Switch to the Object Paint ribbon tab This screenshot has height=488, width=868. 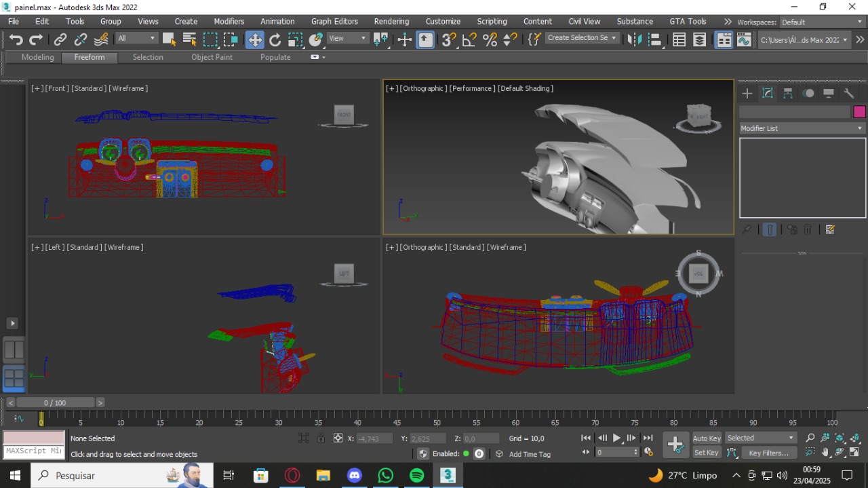(x=212, y=57)
